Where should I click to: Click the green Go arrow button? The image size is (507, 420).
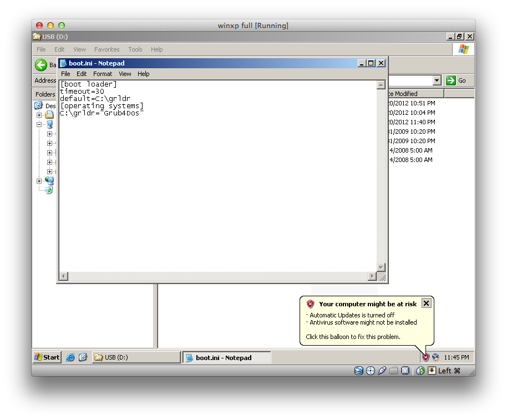click(x=451, y=80)
